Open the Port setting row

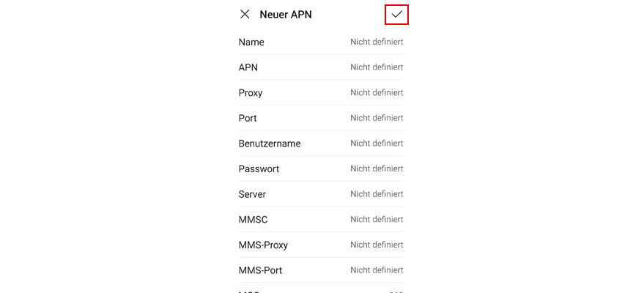pos(248,118)
